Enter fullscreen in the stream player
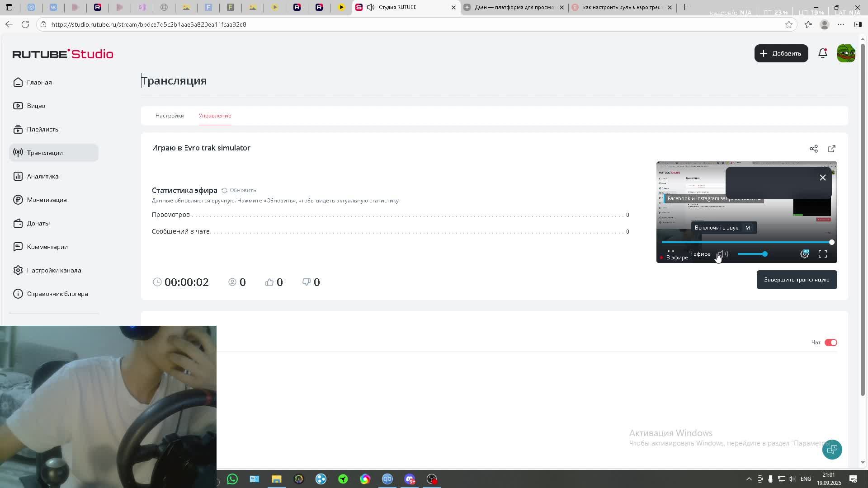Viewport: 868px width, 488px height. point(823,254)
